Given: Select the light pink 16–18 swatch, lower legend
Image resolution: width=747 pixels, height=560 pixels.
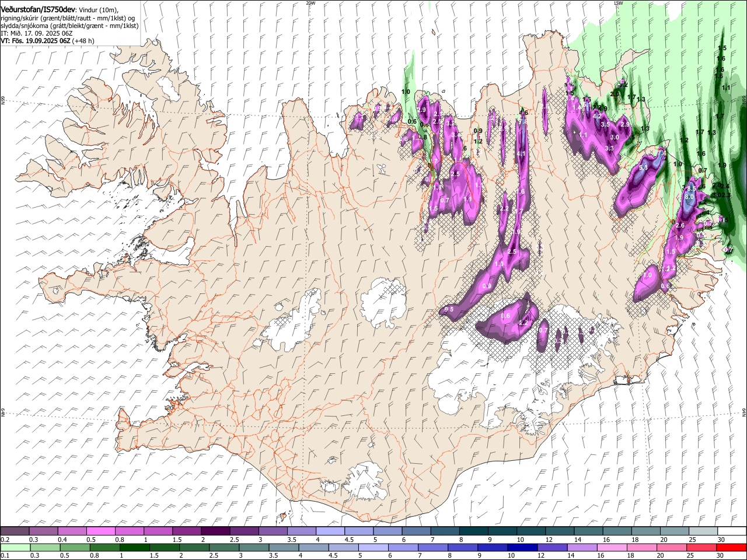Looking at the screenshot, I should click(611, 547).
